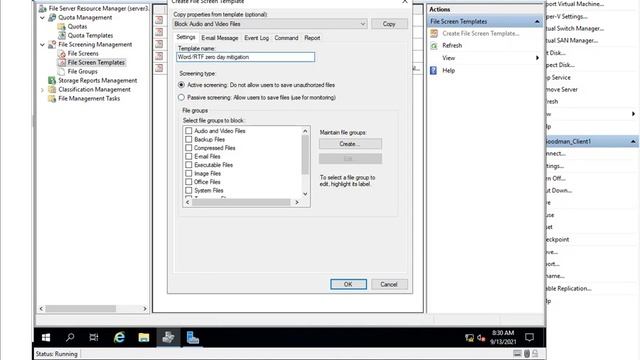Switch to the Report tab
The height and width of the screenshot is (360, 640).
click(x=312, y=38)
